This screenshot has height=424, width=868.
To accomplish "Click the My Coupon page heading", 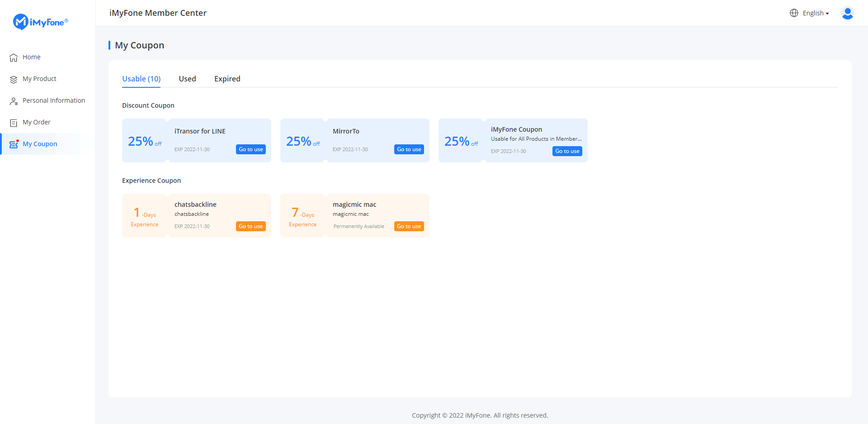I will coord(140,45).
